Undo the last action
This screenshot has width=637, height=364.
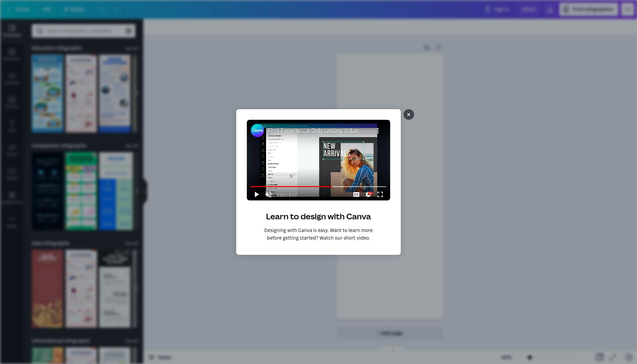point(102,9)
